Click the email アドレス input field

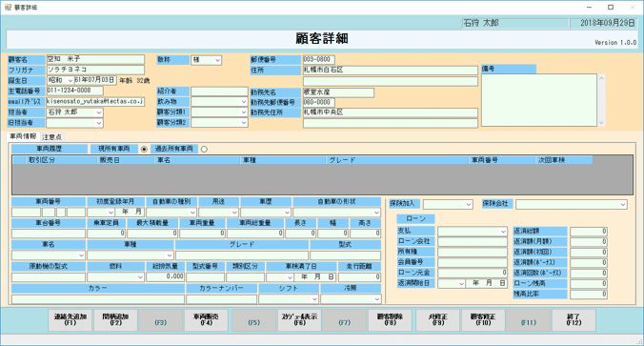pos(95,101)
